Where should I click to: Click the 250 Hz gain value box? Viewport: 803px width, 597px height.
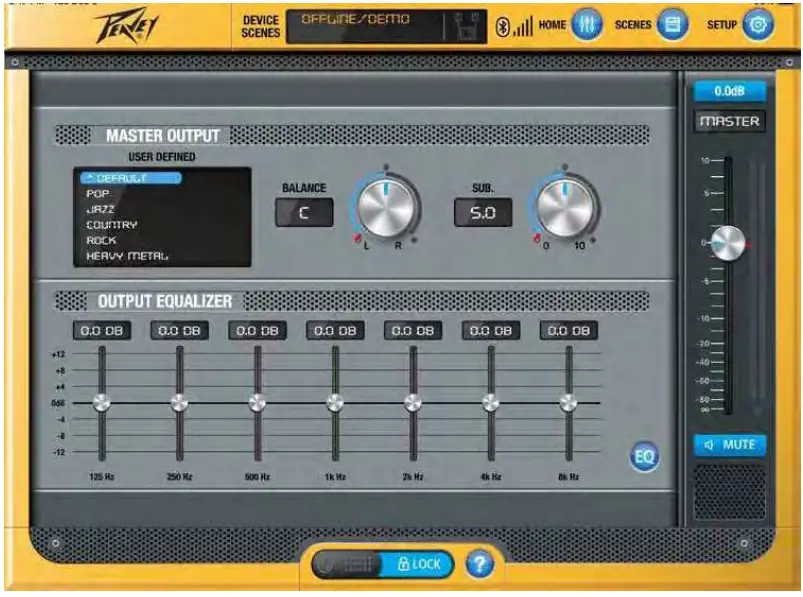[179, 331]
